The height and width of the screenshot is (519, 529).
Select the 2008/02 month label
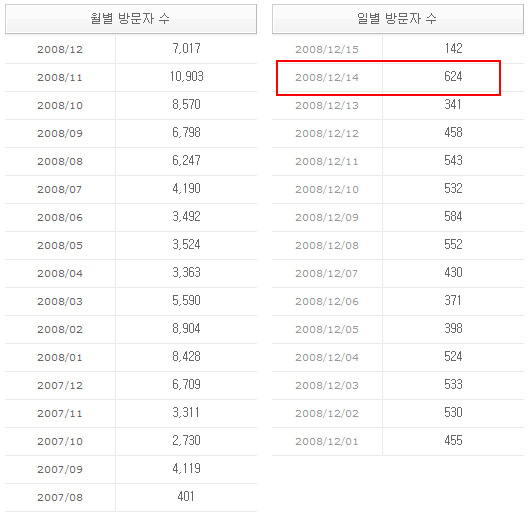point(60,330)
